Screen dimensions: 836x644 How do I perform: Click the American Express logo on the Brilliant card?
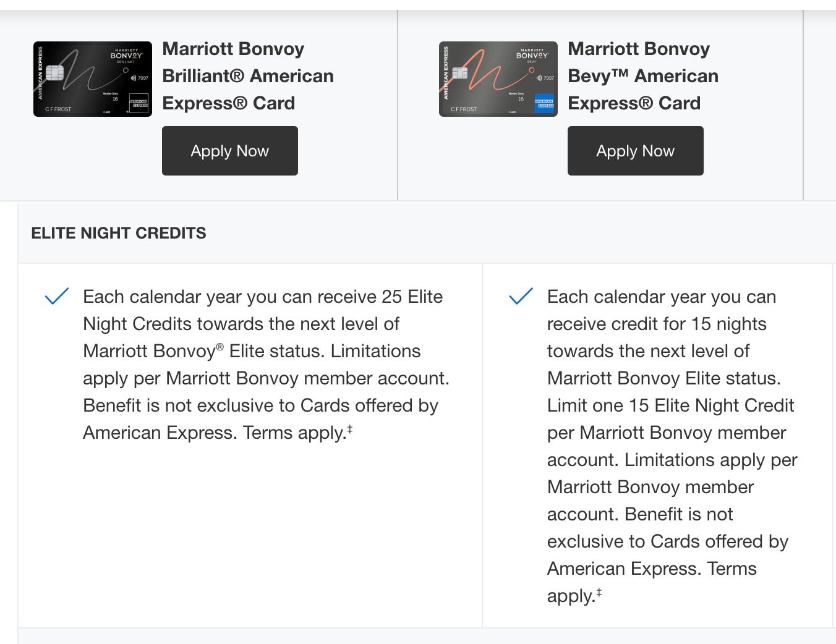click(x=139, y=103)
